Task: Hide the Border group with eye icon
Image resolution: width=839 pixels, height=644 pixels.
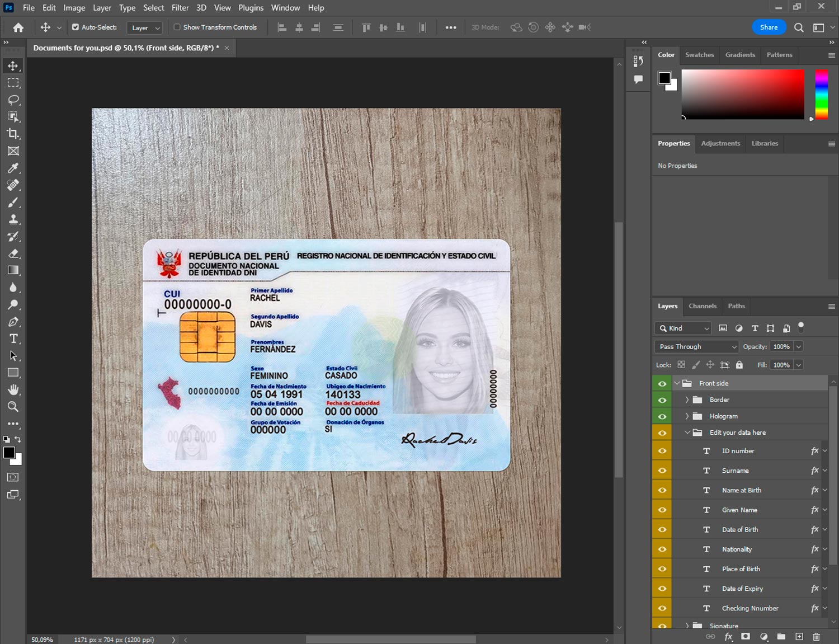Action: point(662,400)
